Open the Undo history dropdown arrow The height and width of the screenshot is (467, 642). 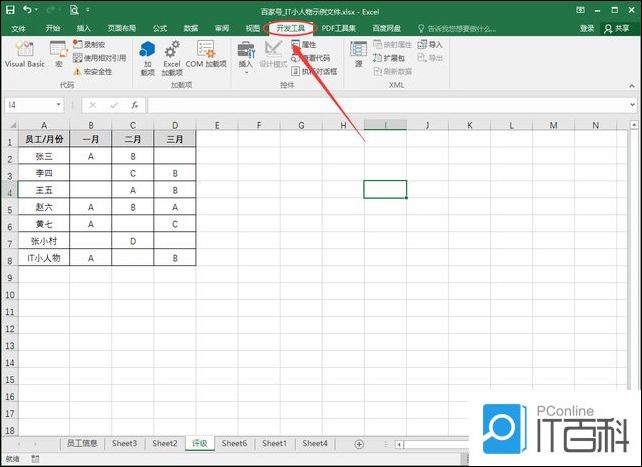click(37, 10)
